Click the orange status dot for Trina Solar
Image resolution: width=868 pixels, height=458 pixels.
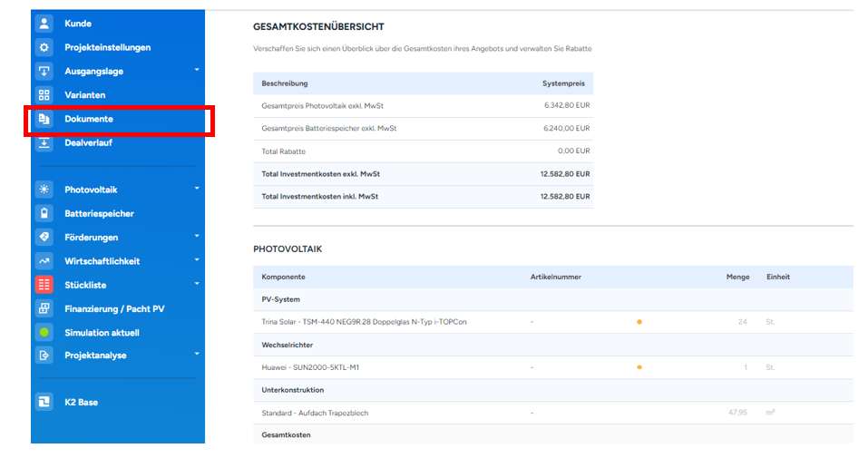pos(639,322)
